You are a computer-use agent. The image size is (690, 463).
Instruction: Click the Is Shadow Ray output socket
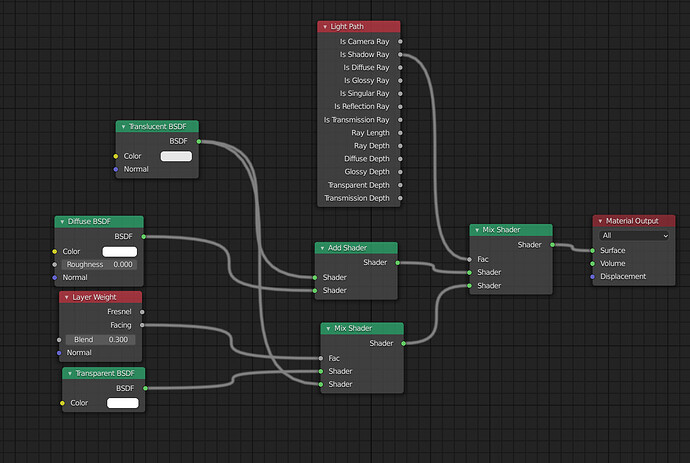pyautogui.click(x=400, y=55)
